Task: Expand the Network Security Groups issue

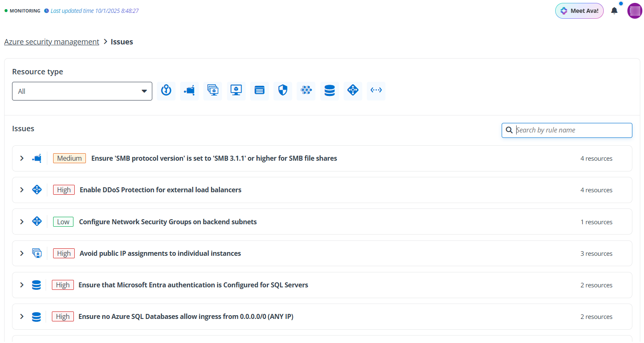Action: click(x=22, y=222)
